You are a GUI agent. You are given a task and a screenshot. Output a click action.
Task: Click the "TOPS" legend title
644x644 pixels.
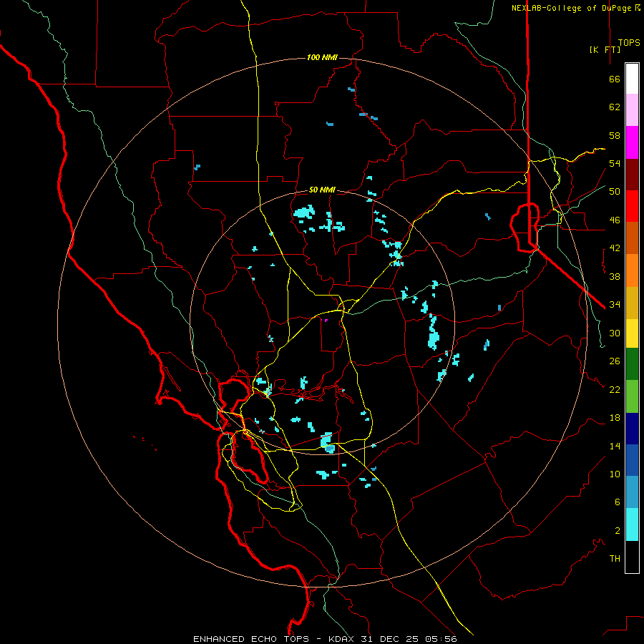(x=629, y=42)
